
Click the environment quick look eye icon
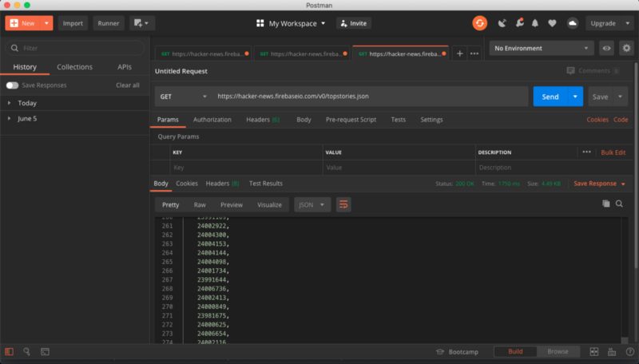point(606,48)
